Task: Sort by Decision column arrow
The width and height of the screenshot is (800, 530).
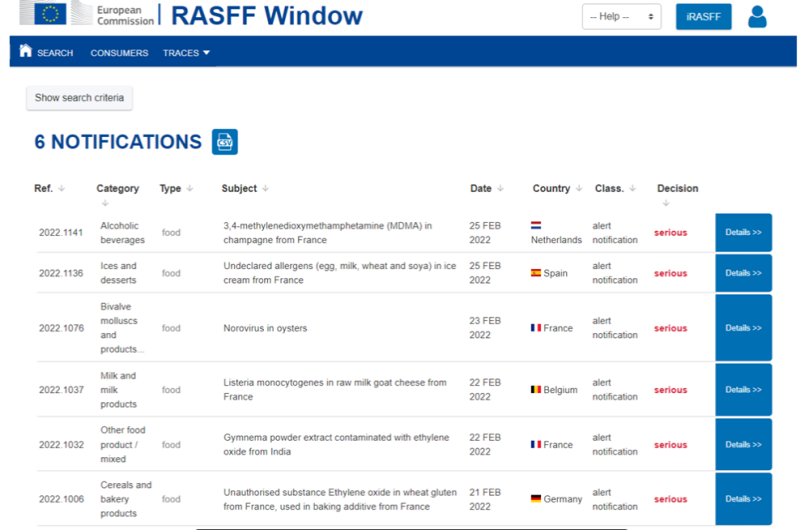Action: click(x=666, y=203)
